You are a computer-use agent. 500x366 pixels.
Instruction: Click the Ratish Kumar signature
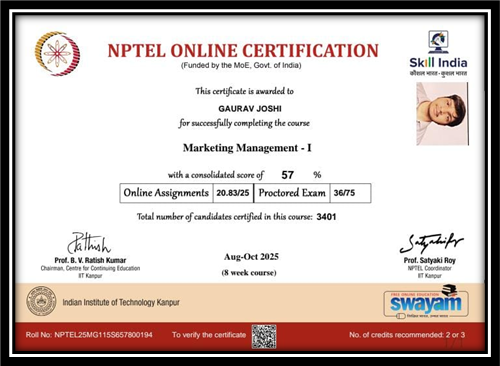pos(89,243)
